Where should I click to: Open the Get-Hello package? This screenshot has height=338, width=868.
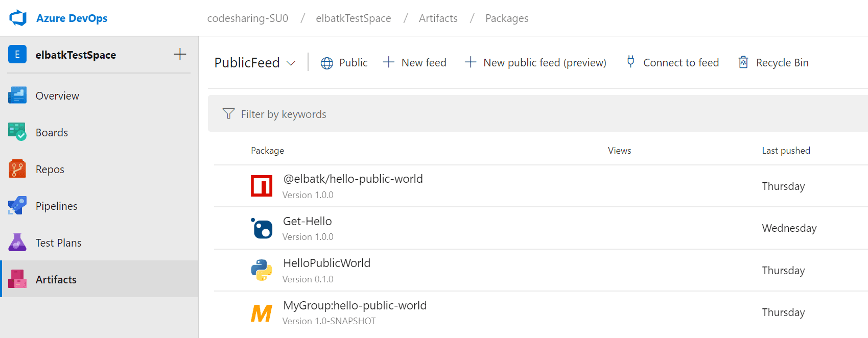(x=307, y=222)
